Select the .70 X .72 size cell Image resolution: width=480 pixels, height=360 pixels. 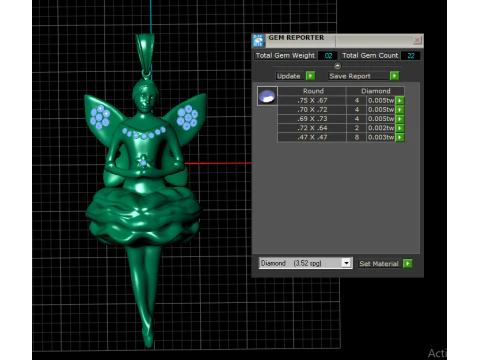tap(312, 110)
